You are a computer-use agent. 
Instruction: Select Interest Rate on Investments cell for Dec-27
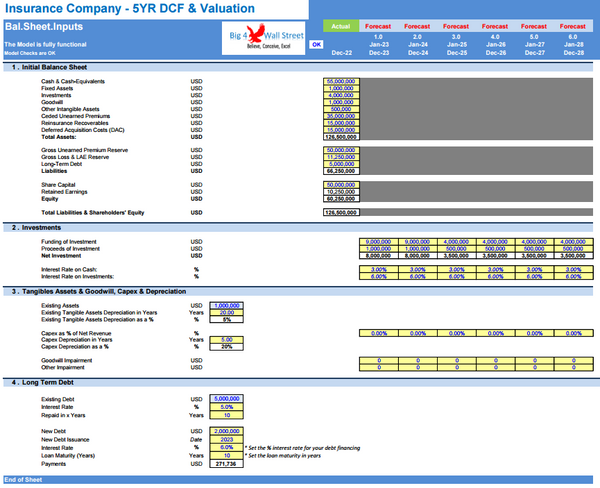534,276
